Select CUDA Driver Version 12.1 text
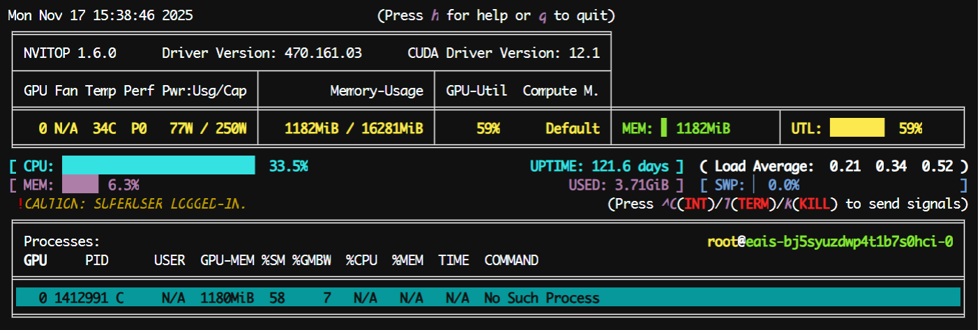This screenshot has height=330, width=980. click(x=504, y=53)
